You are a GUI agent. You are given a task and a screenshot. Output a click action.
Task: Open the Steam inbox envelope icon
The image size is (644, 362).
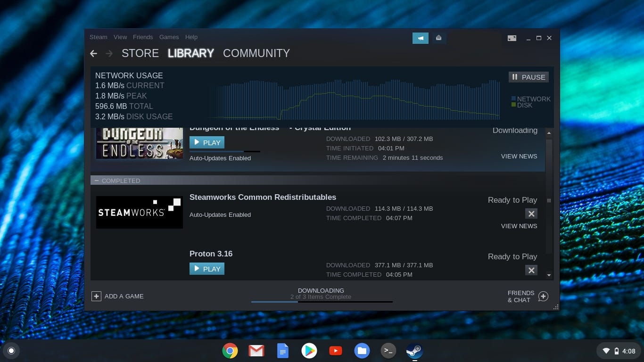(x=438, y=38)
